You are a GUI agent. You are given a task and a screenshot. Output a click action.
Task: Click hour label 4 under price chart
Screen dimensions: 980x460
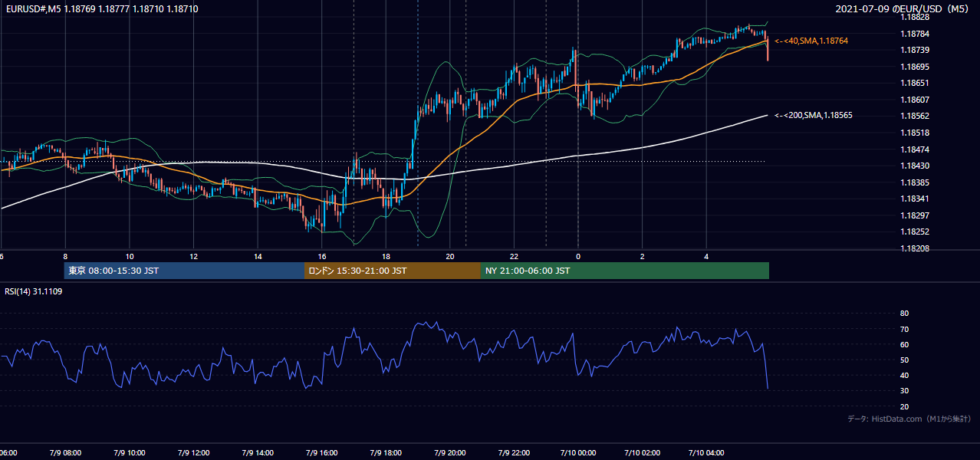click(x=706, y=256)
